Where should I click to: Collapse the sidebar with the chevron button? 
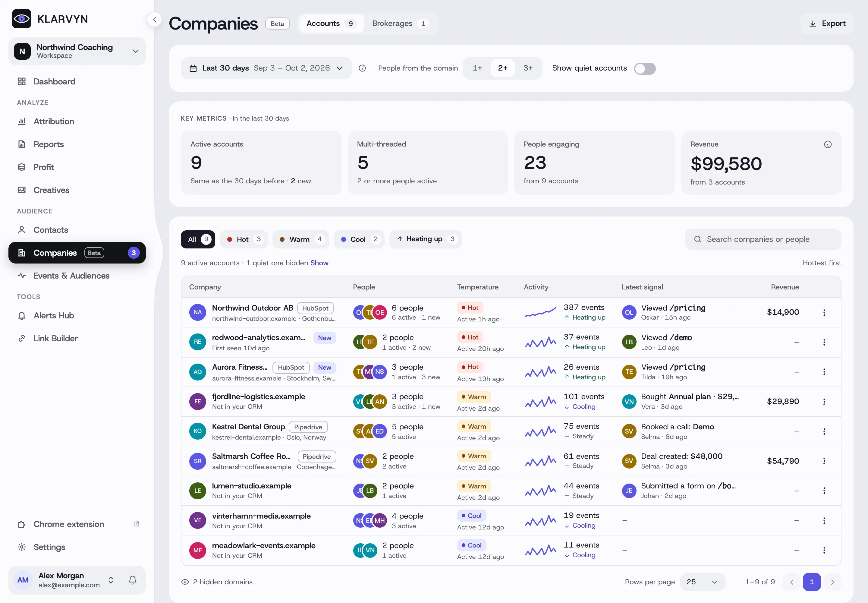155,20
